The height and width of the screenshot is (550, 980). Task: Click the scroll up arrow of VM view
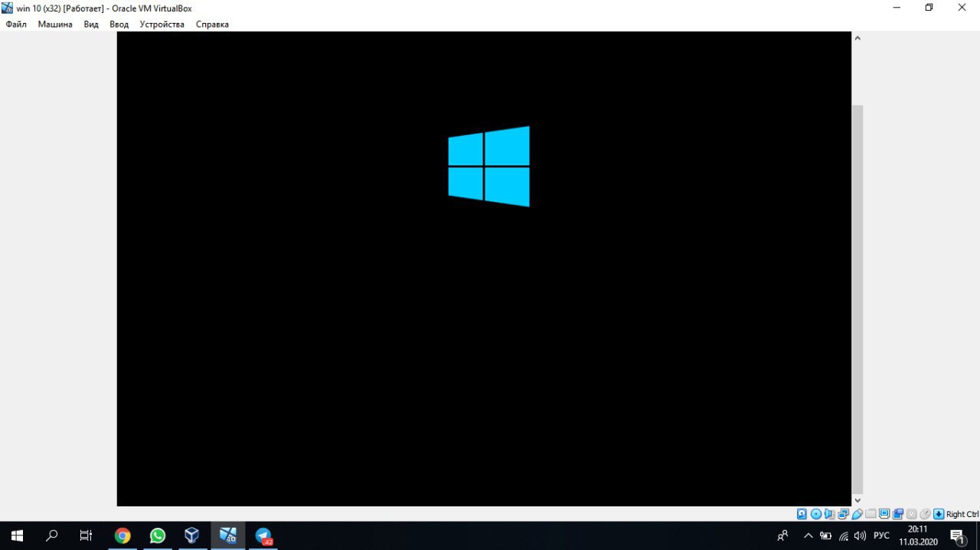857,37
